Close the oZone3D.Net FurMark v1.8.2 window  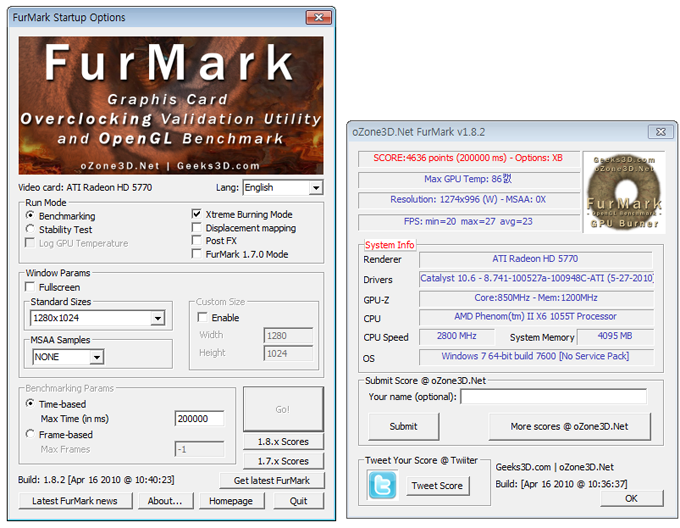660,132
